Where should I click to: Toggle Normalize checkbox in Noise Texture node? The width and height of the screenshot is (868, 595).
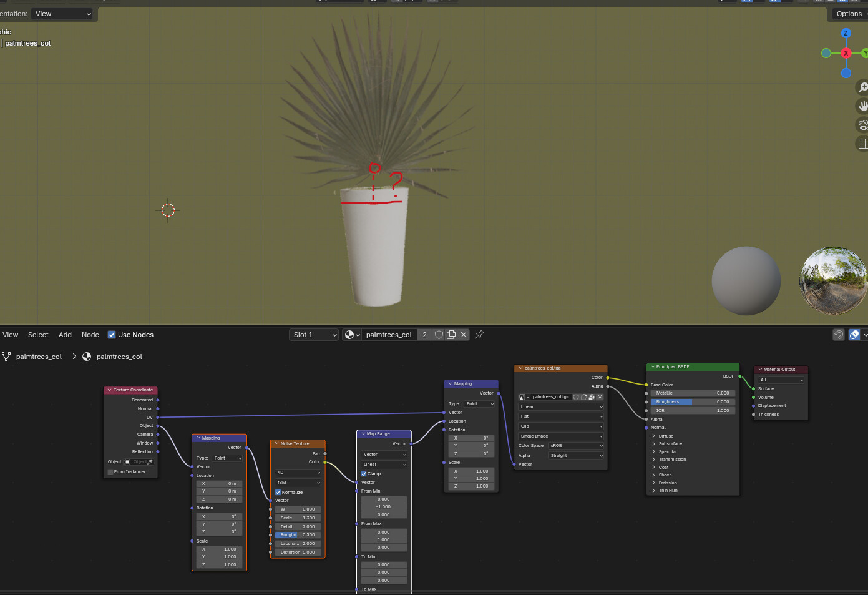tap(278, 492)
